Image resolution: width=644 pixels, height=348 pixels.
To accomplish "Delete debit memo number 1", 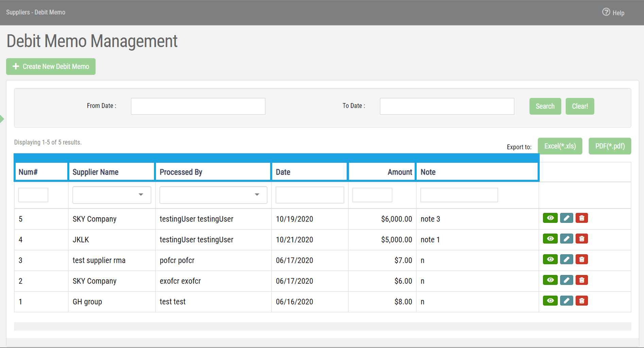I will (582, 300).
